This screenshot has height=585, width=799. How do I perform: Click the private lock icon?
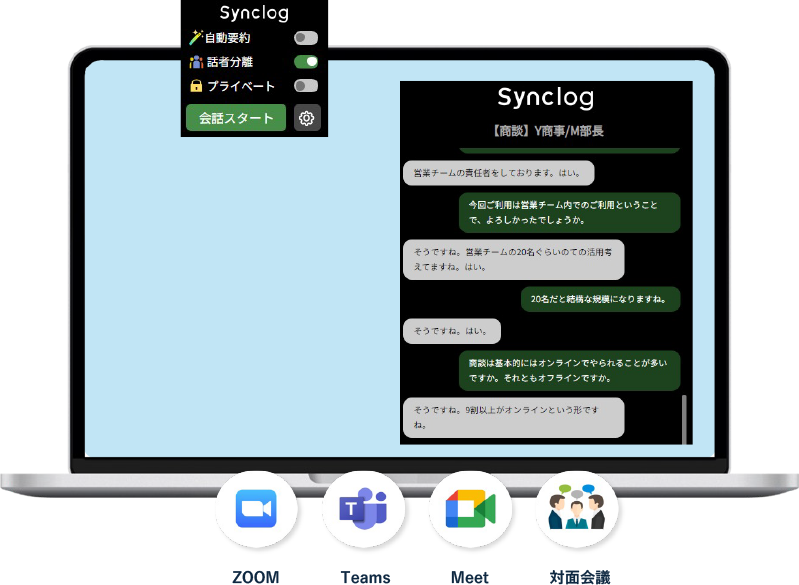point(196,86)
